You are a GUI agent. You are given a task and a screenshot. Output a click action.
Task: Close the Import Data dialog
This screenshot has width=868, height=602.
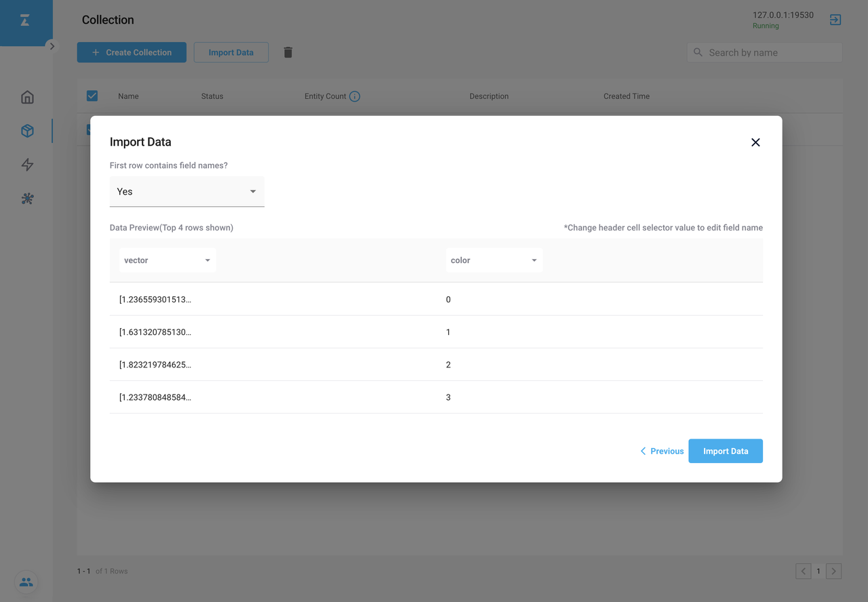[x=755, y=142]
